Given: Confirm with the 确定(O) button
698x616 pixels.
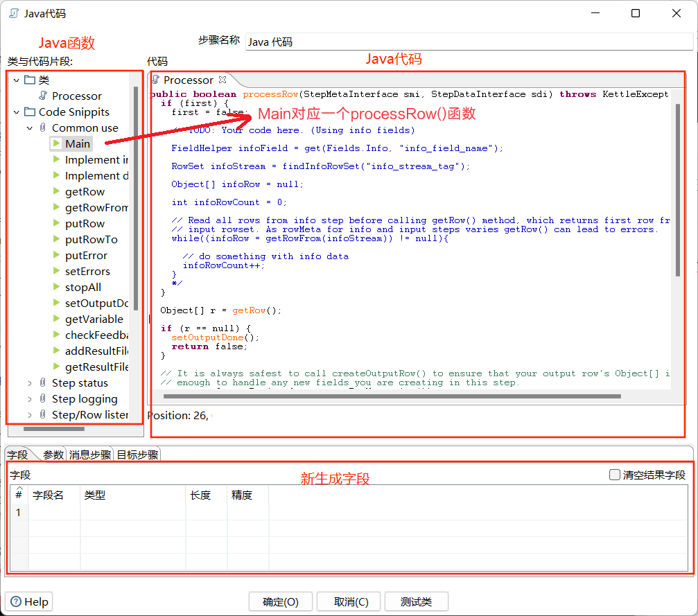Looking at the screenshot, I should (281, 601).
